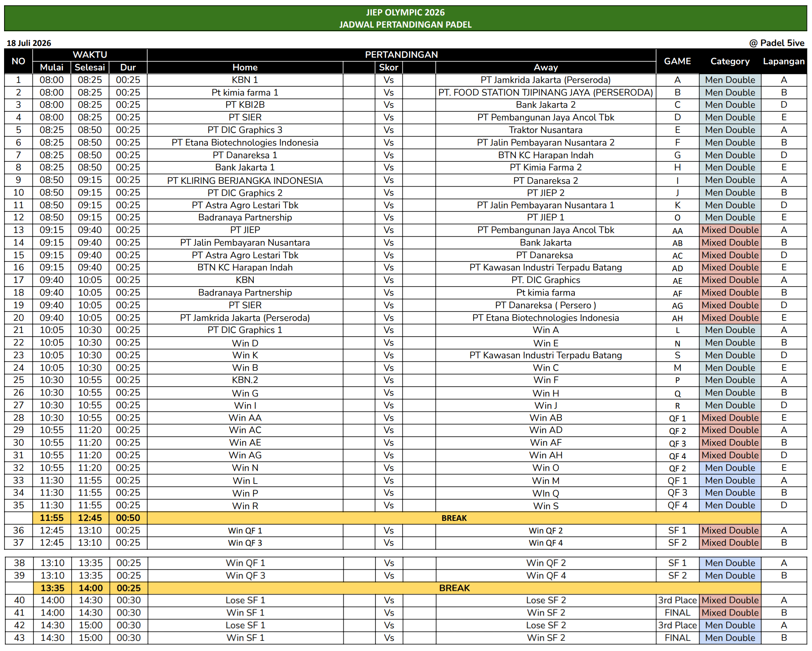The image size is (812, 651).
Task: Select the "PT Danareksa 1" home cell
Action: click(245, 155)
